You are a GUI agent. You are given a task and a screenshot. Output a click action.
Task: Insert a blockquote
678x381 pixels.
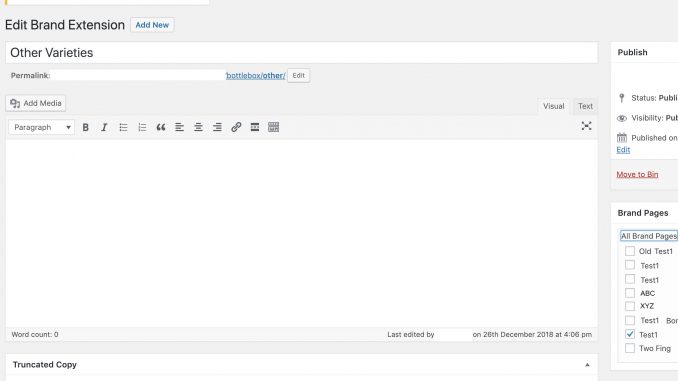tap(161, 127)
